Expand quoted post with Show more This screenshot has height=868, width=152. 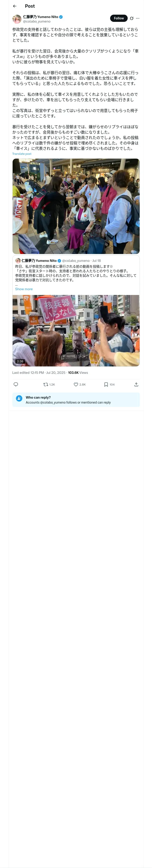coord(24,289)
